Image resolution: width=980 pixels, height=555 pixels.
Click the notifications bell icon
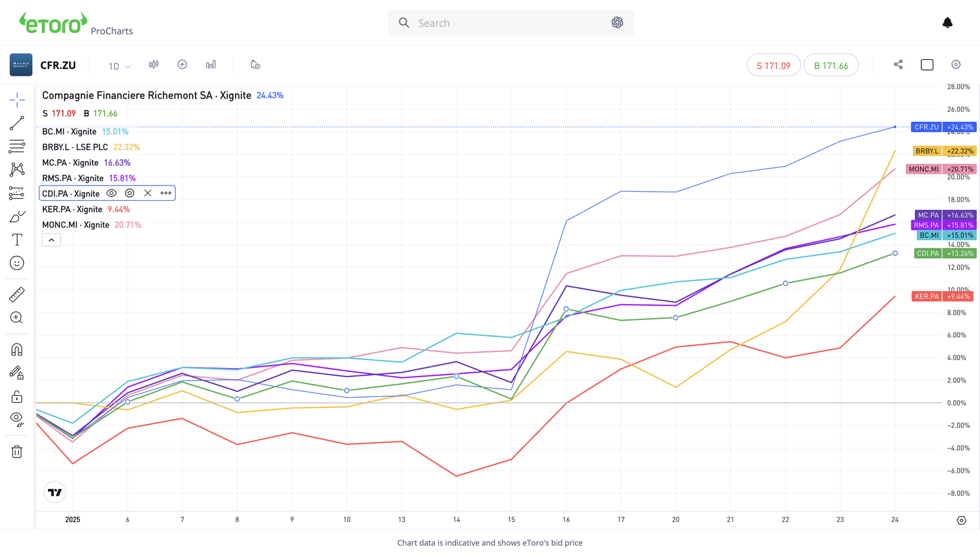coord(948,23)
